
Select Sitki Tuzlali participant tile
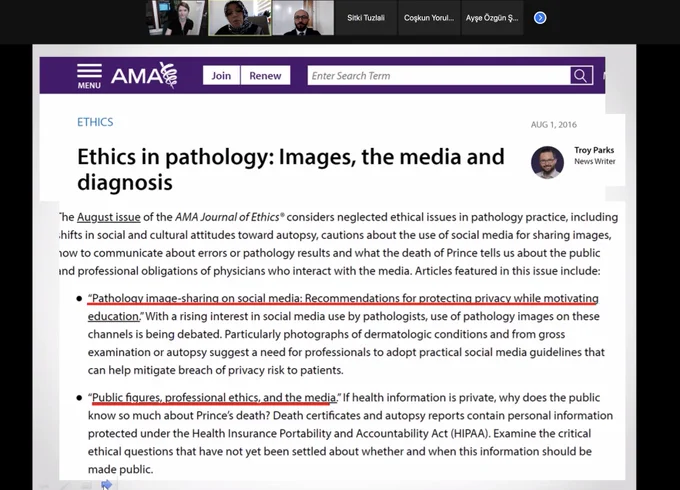pyautogui.click(x=366, y=18)
